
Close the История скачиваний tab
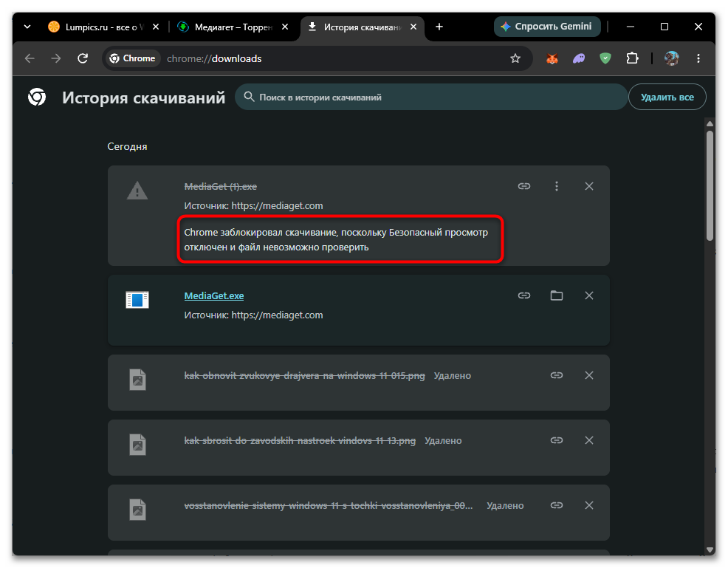point(413,27)
